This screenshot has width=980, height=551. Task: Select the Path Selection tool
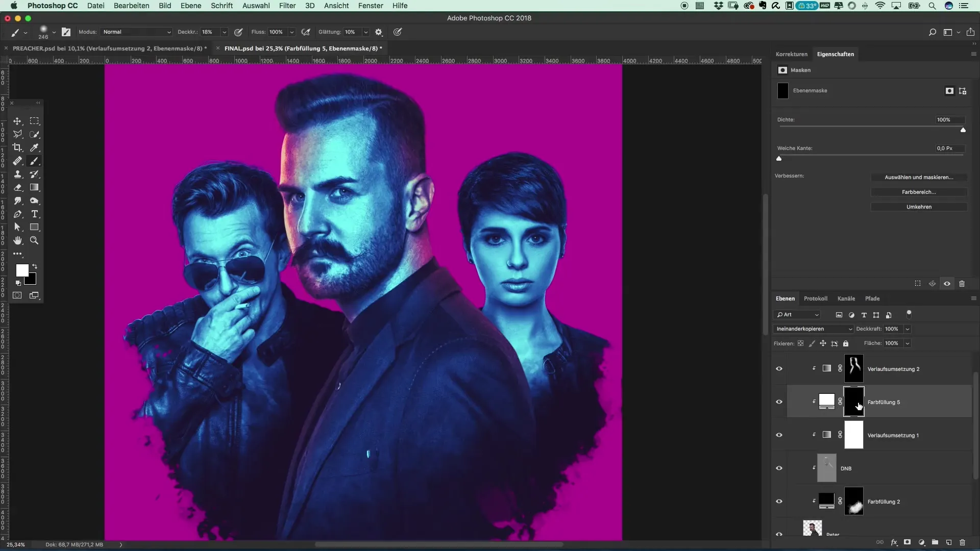click(17, 227)
